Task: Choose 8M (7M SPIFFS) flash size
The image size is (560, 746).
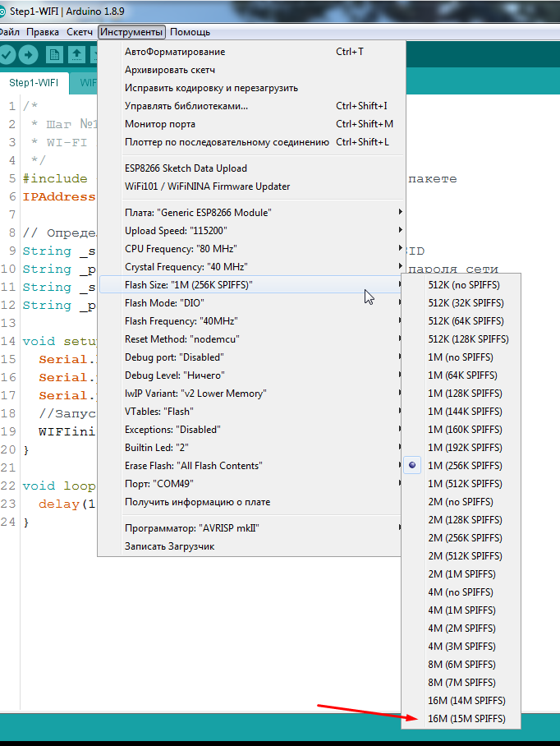Action: [x=461, y=682]
